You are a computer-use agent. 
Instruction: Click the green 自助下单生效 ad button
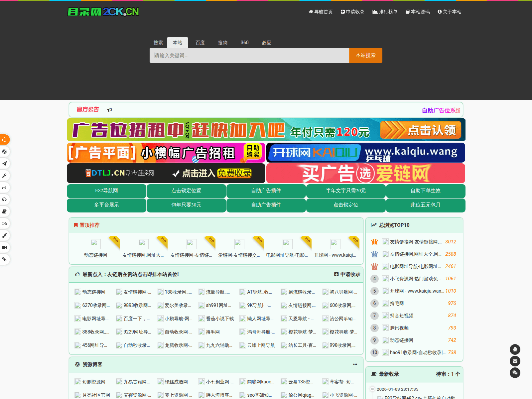[425, 191]
